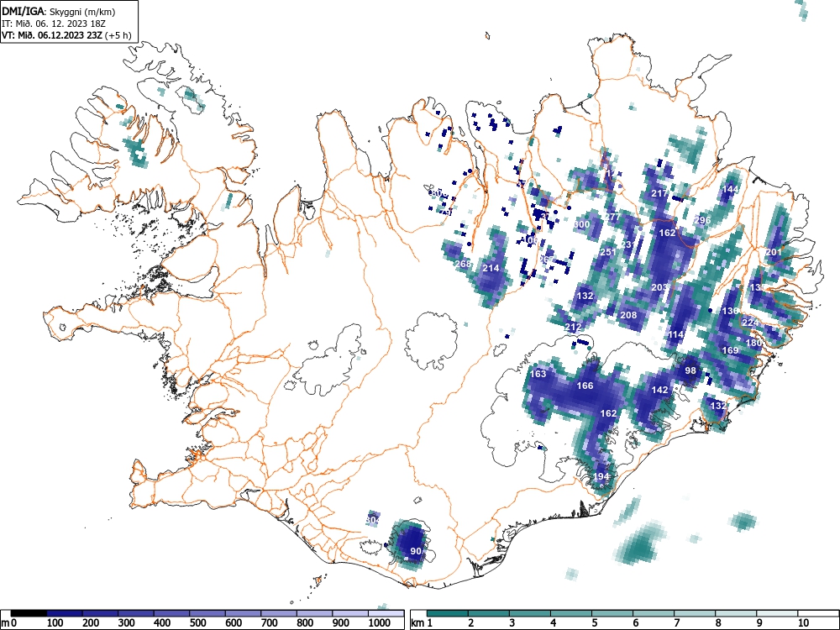Click the visibility value 169 on the map
Image resolution: width=840 pixels, height=630 pixels.
pos(731,350)
